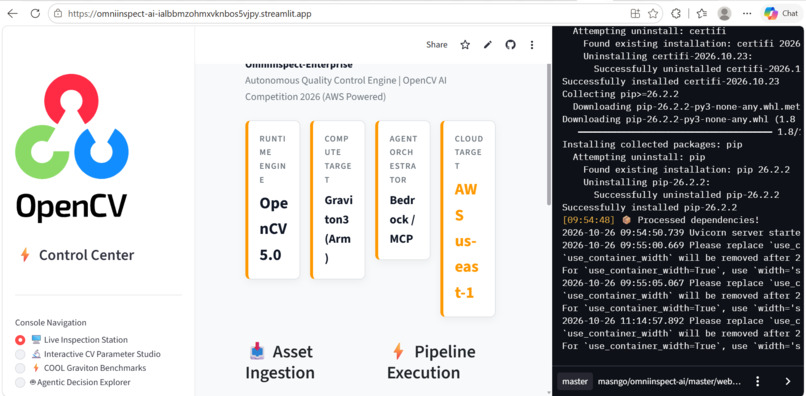Viewport: 806px width, 396px height.
Task: Click the 'Successfully installed pip-26.2.2' log line
Action: coord(650,208)
